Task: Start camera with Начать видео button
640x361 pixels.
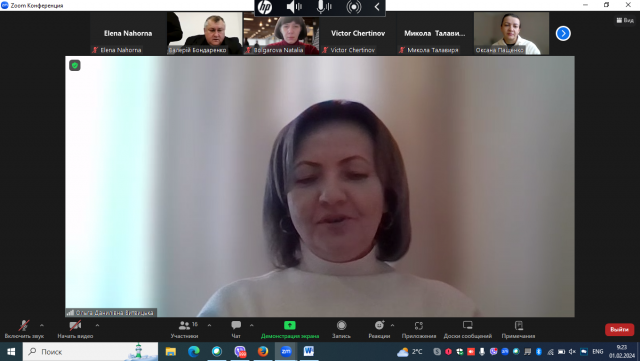Action: (75, 329)
